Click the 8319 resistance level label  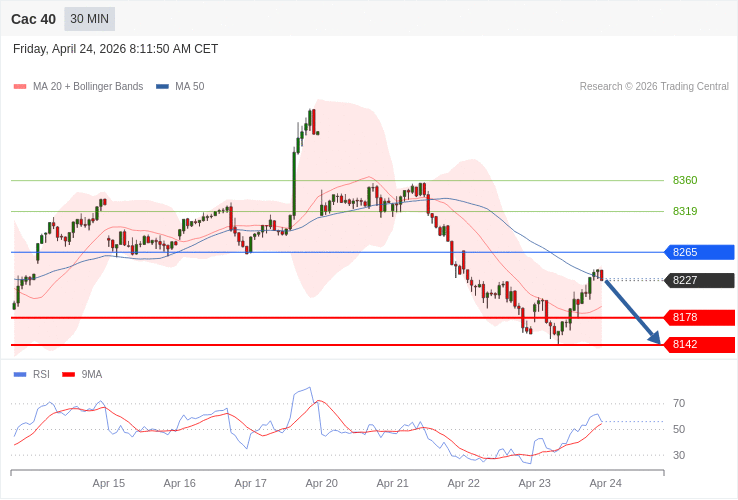coord(685,211)
